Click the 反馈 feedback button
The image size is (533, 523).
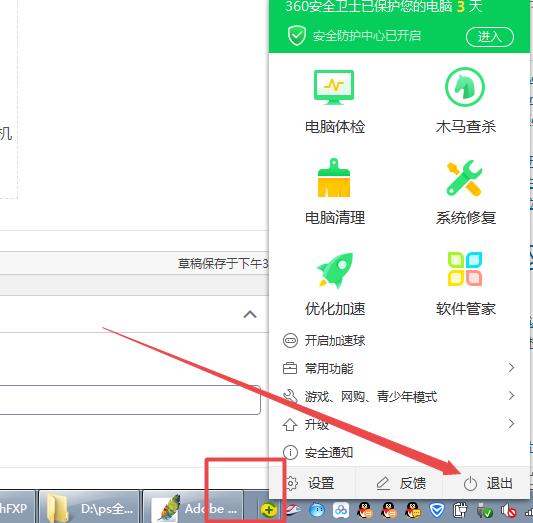click(401, 483)
